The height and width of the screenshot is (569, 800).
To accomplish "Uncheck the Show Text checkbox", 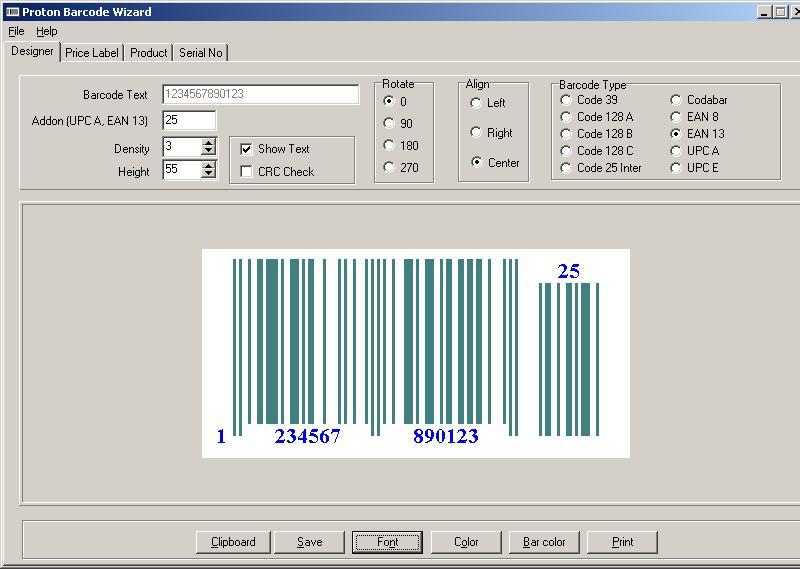I will pyautogui.click(x=247, y=149).
